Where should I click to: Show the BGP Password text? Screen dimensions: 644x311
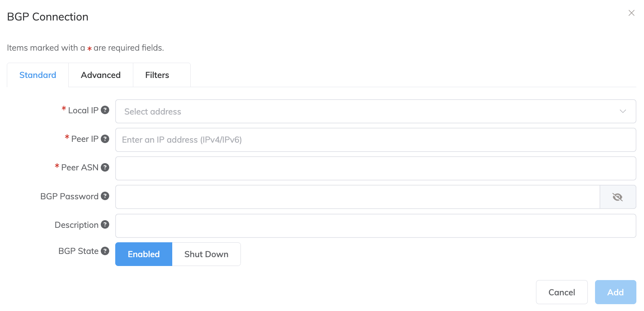(618, 197)
